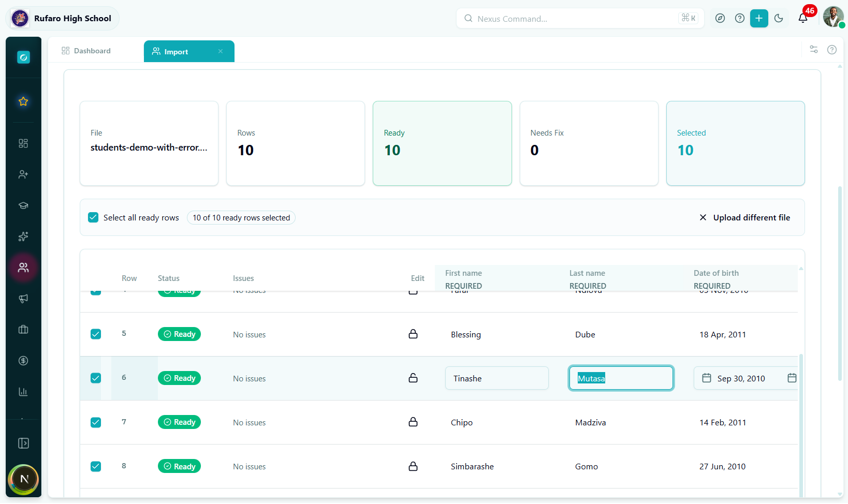Image resolution: width=848 pixels, height=504 pixels.
Task: Open notifications bell with 46 badge
Action: point(803,18)
